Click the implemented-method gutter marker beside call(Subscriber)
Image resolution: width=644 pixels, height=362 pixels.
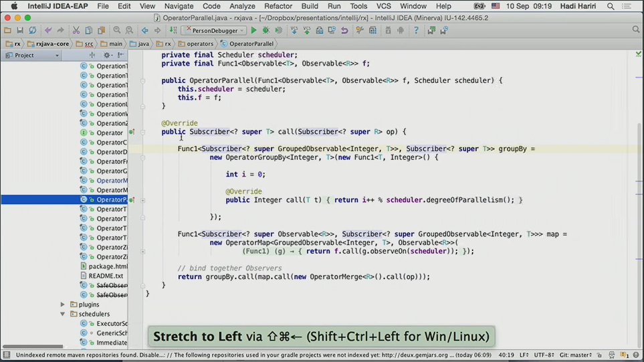click(x=132, y=132)
